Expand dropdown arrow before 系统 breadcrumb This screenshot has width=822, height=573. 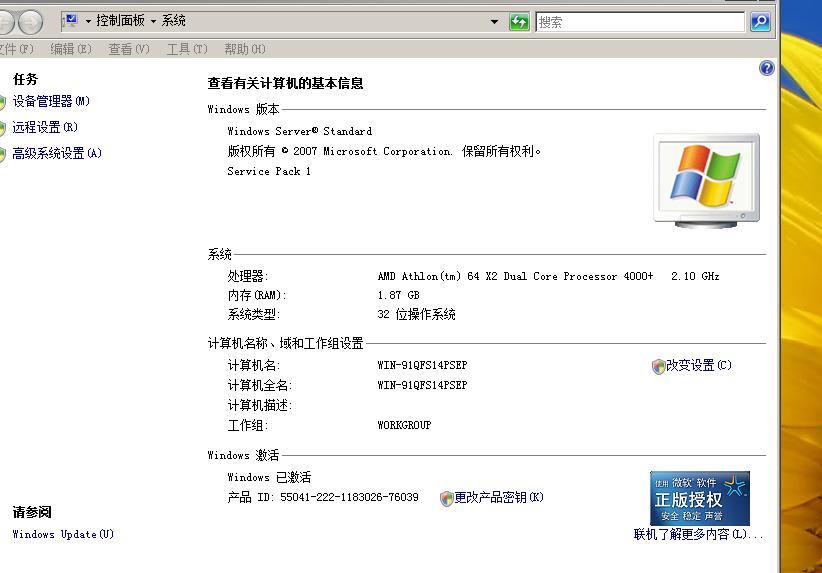click(x=153, y=21)
